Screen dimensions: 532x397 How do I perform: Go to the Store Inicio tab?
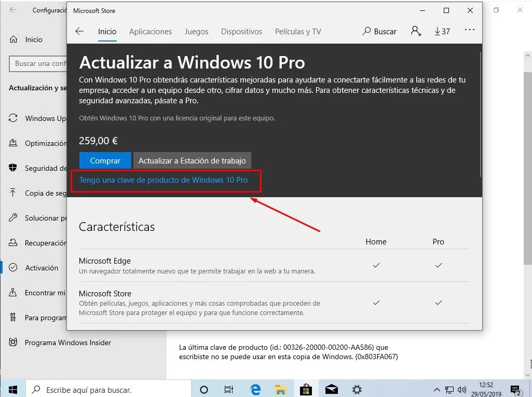click(x=107, y=32)
